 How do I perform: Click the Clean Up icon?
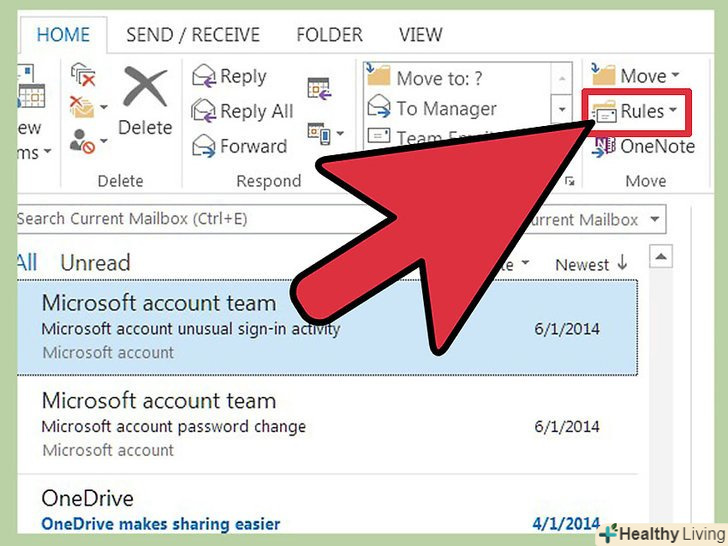[82, 107]
